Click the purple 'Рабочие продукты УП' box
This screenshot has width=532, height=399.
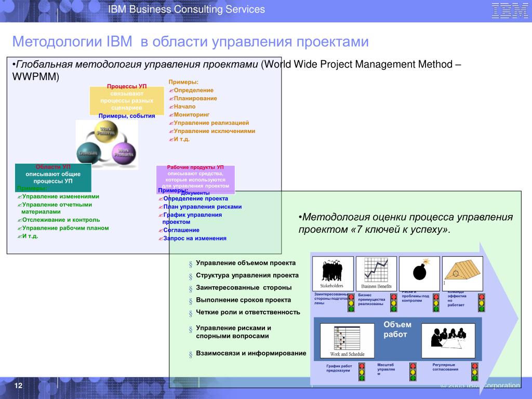(195, 179)
